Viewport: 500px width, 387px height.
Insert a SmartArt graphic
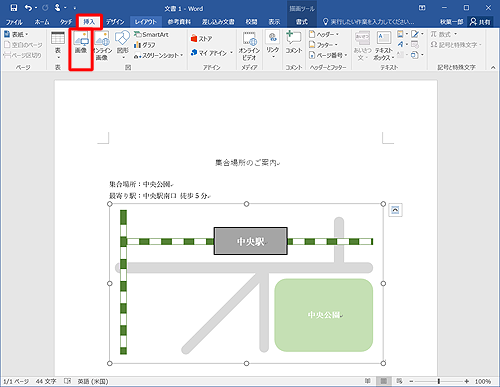pyautogui.click(x=151, y=34)
